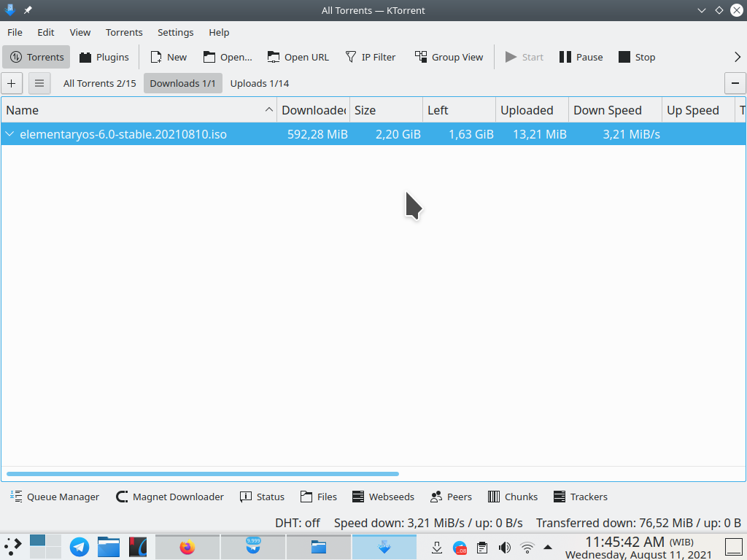Open the KDE application launcher
Screen dimensions: 747x560
[x=13, y=547]
